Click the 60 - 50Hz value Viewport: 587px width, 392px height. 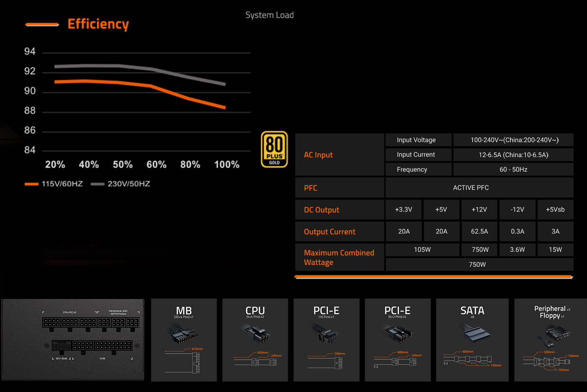point(514,169)
